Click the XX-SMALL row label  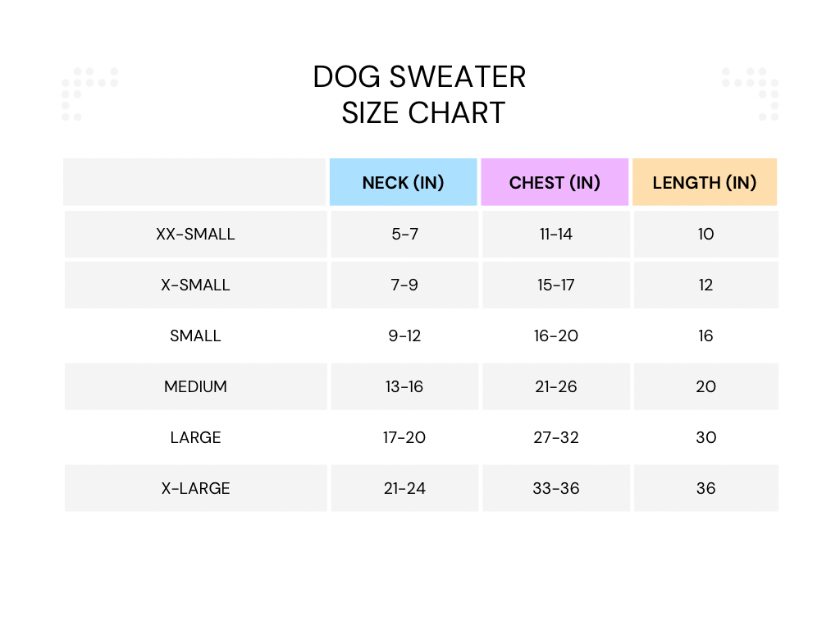(x=195, y=234)
